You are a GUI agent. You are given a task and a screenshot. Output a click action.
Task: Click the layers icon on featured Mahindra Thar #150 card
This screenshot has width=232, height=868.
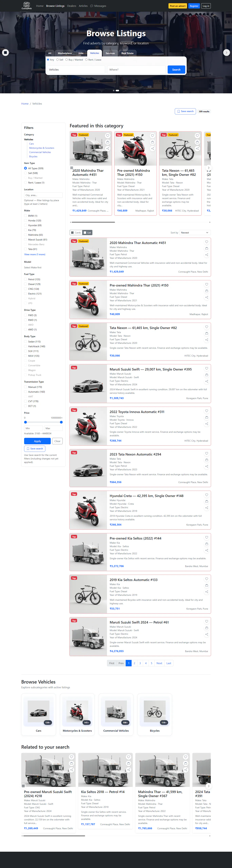tap(153, 142)
